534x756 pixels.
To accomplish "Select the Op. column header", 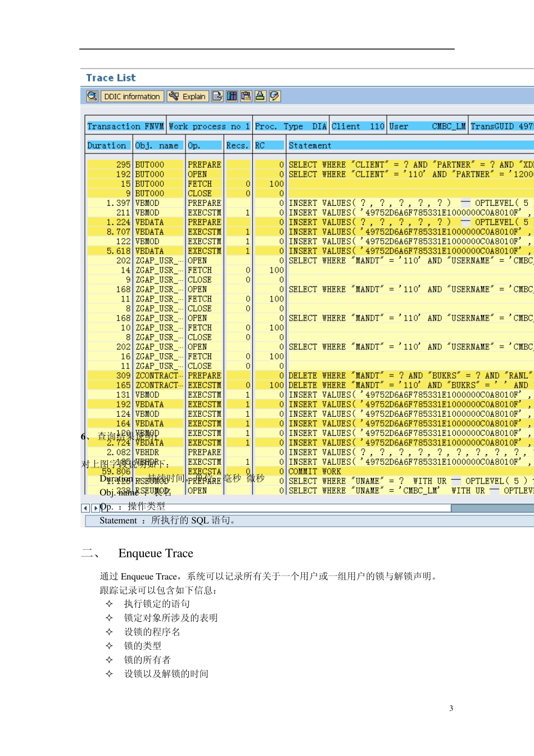I will point(205,146).
